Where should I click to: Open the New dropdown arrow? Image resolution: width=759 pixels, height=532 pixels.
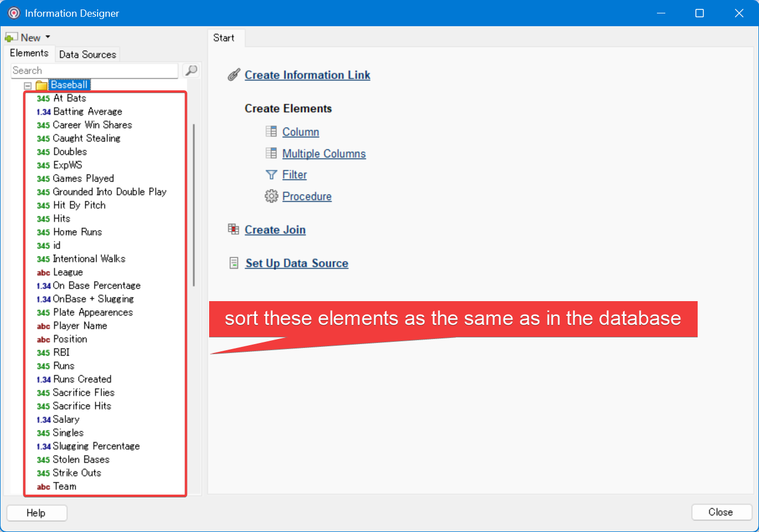48,37
